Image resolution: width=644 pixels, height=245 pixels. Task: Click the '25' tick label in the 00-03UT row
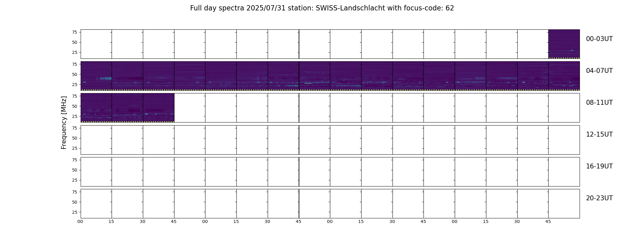click(75, 52)
